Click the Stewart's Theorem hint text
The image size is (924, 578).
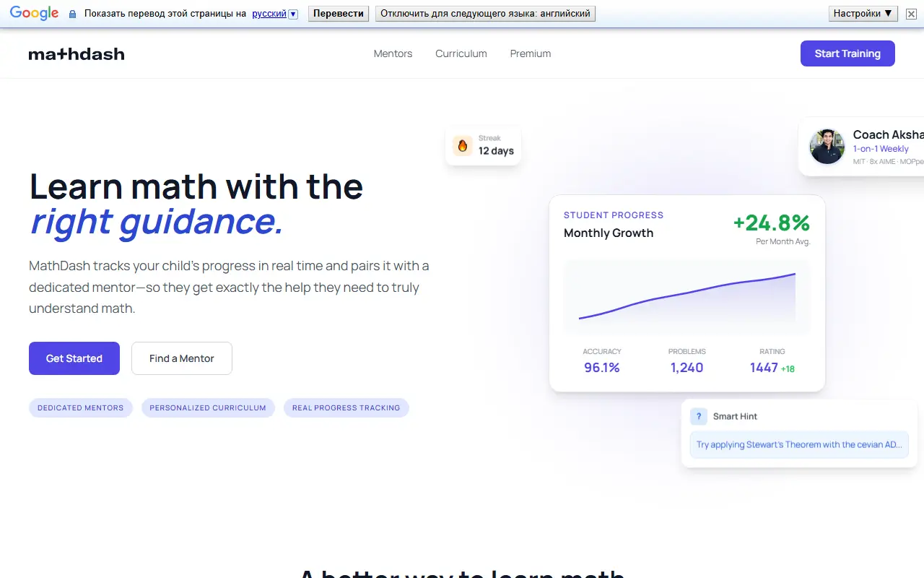[800, 445]
